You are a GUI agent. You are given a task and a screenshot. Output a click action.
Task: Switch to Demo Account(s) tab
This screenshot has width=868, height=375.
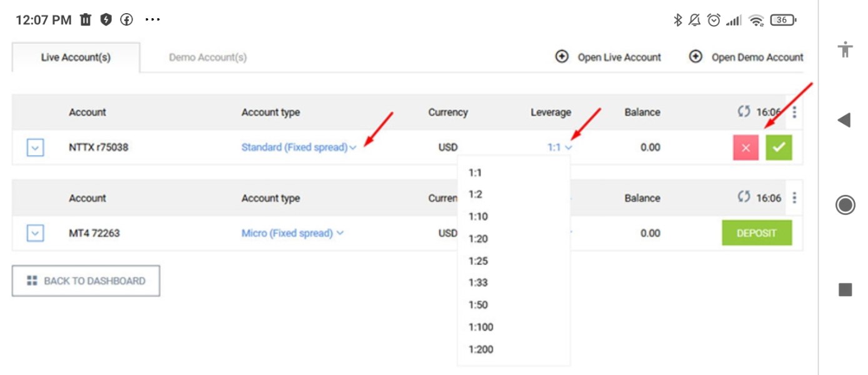point(208,57)
